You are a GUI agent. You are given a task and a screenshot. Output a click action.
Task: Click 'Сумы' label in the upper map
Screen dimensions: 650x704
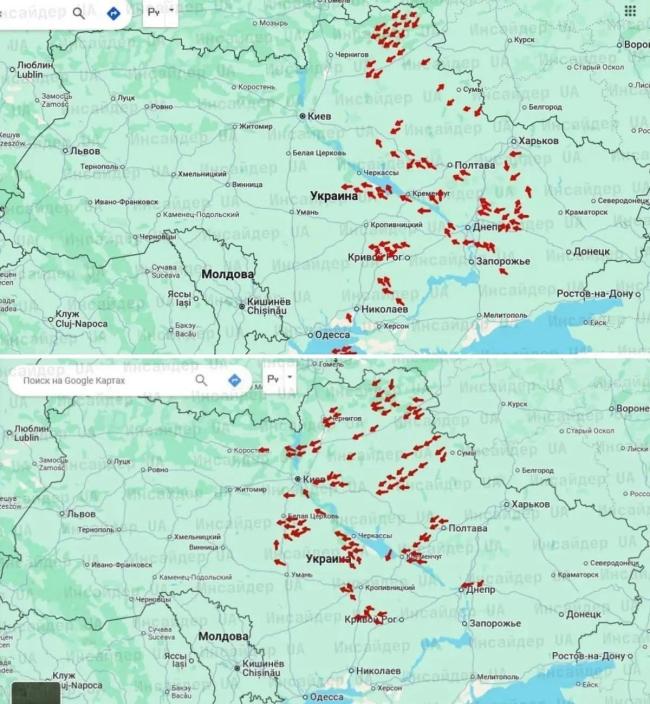click(473, 90)
